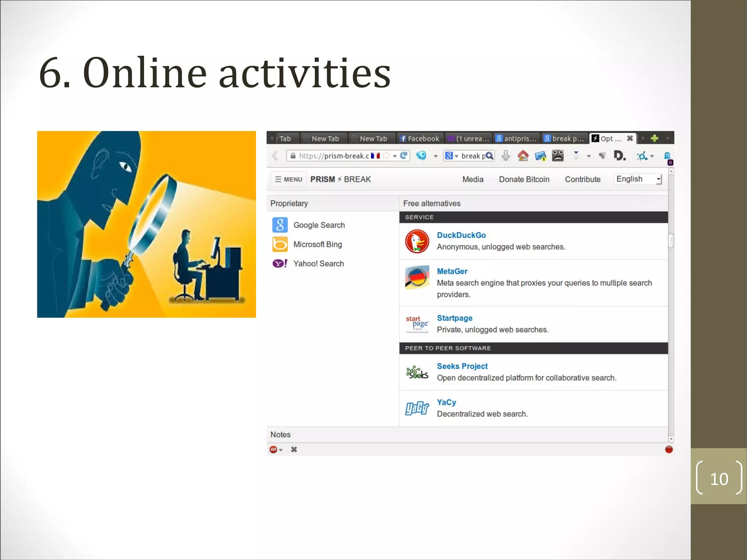
Task: Open the dropdown arrow beside the network icon
Action: coord(652,156)
